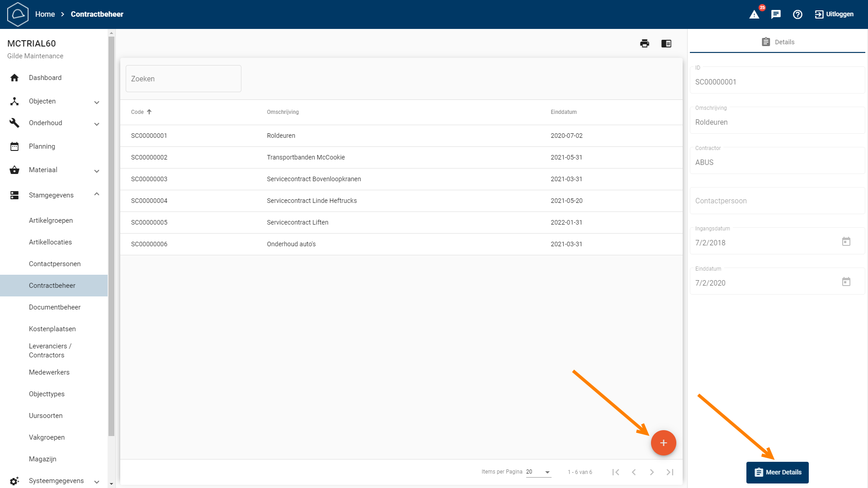
Task: Collapse the Stamgegevens section
Action: pyautogui.click(x=96, y=194)
